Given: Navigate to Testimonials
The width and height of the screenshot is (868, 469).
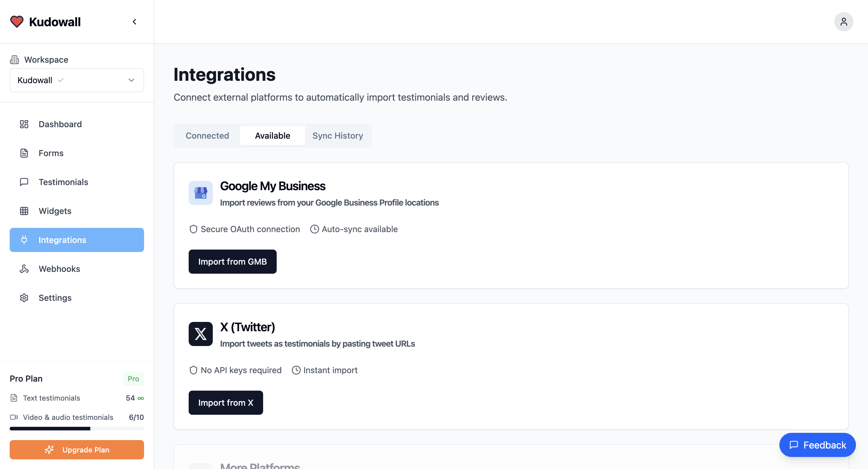Looking at the screenshot, I should pos(77,182).
